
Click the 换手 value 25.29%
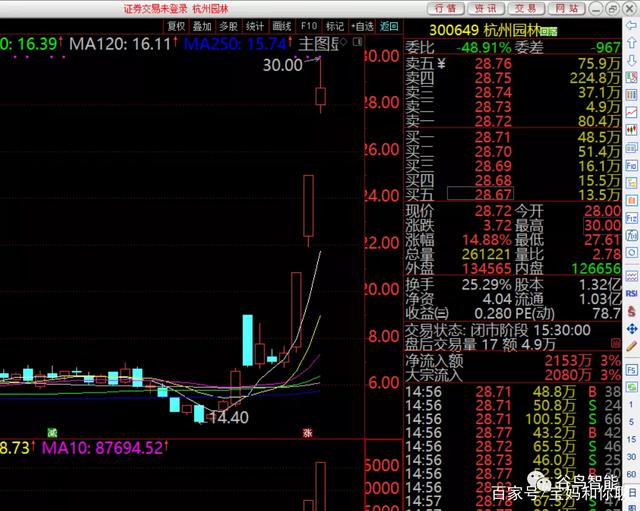pos(487,284)
